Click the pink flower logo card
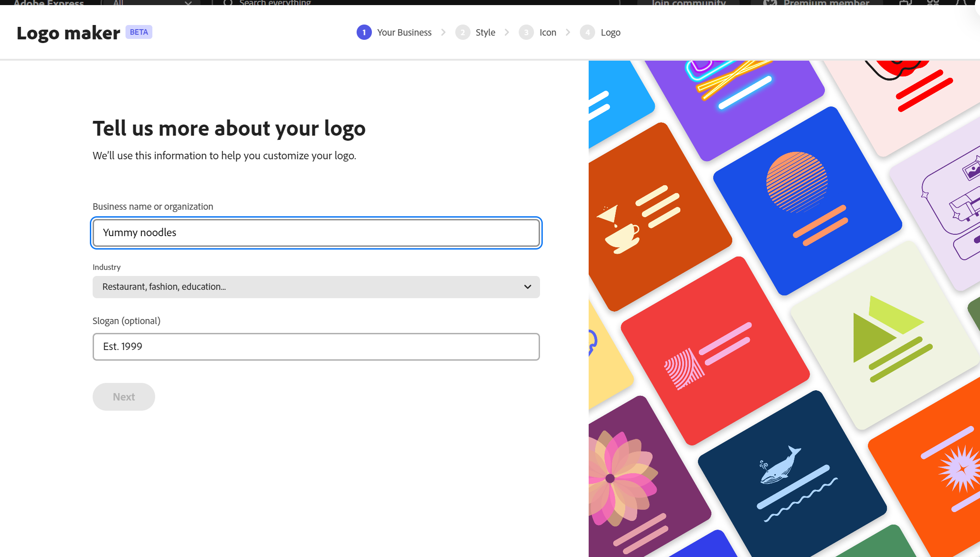980x557 pixels. coord(634,482)
